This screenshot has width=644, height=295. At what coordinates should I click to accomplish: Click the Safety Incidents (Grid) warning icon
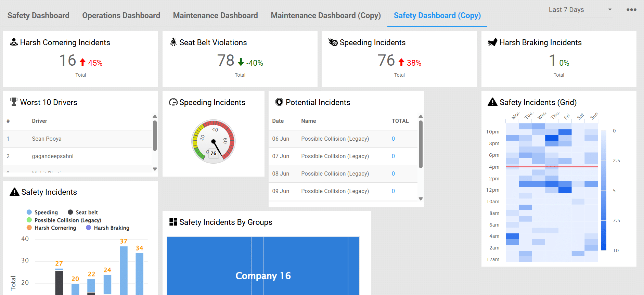point(492,102)
